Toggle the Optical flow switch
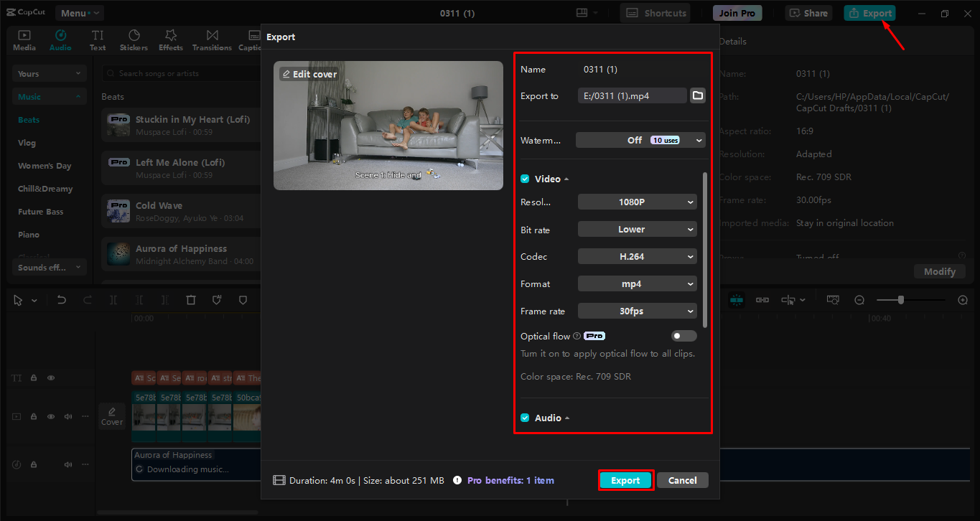This screenshot has height=521, width=980. coord(683,336)
